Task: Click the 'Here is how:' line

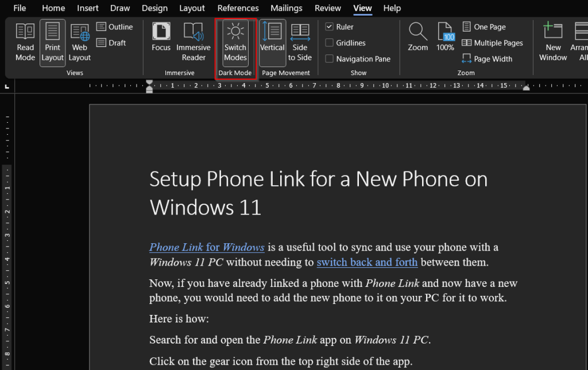Action: [x=179, y=319]
